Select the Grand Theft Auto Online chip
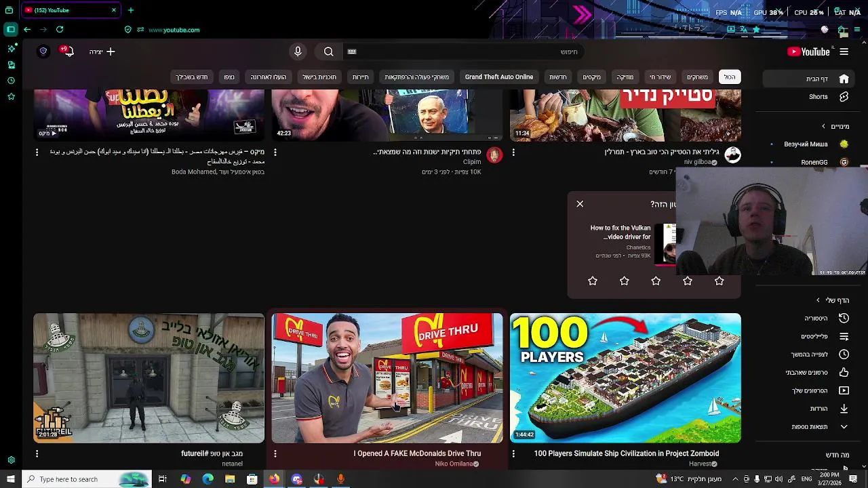Screen dimensions: 868x488 499,77
